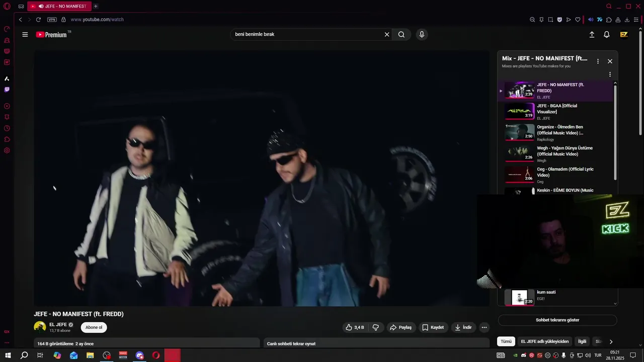Viewport: 644px width, 362px height.
Task: Open EL JEFE channel name link
Action: (x=58, y=325)
